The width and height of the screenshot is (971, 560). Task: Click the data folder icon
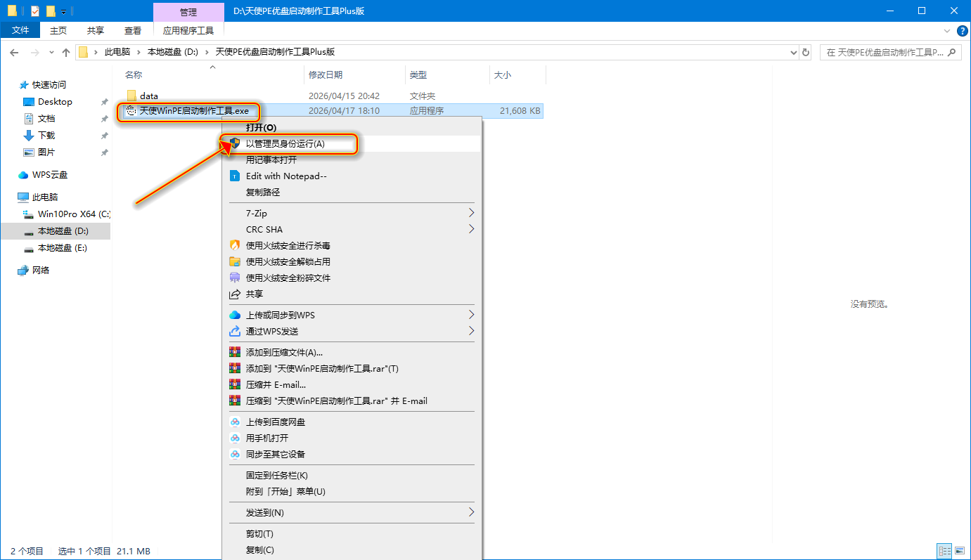click(131, 96)
